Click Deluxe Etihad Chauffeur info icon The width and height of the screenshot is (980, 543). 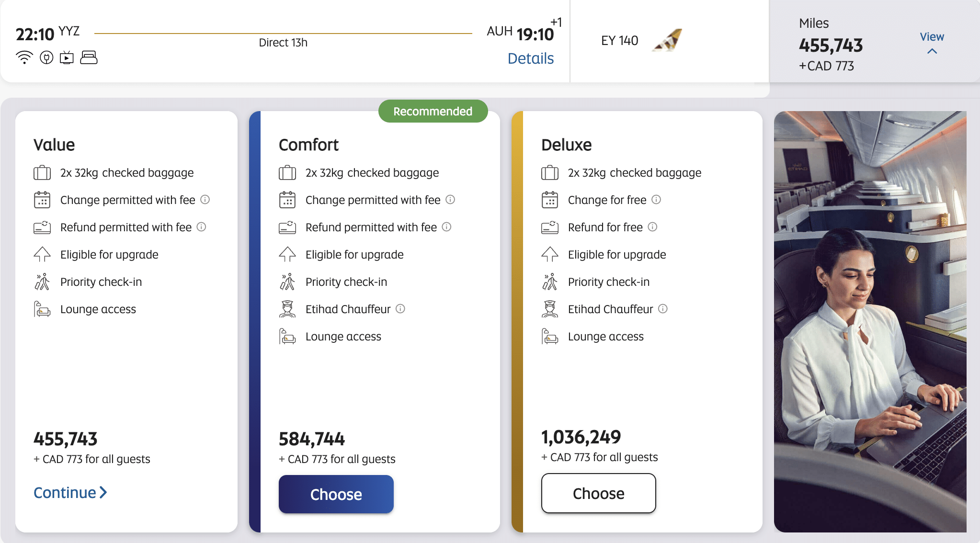663,309
